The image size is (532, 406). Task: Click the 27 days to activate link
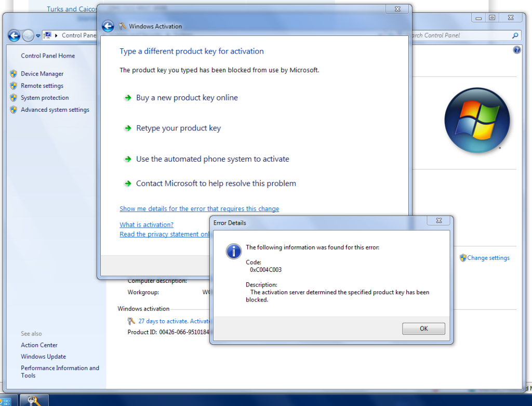(174, 321)
